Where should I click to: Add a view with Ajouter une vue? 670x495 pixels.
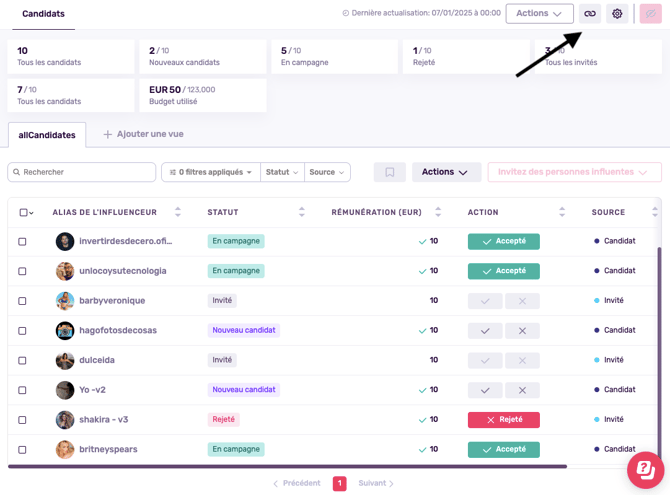pyautogui.click(x=144, y=134)
